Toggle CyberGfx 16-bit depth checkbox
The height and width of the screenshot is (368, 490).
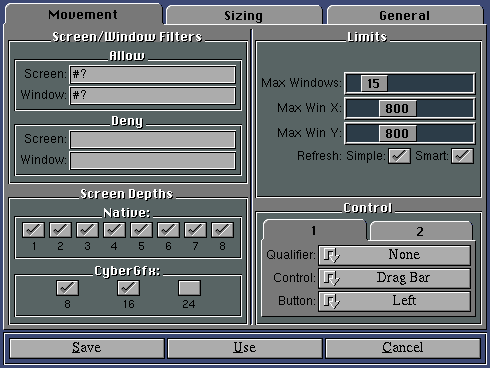pyautogui.click(x=128, y=288)
